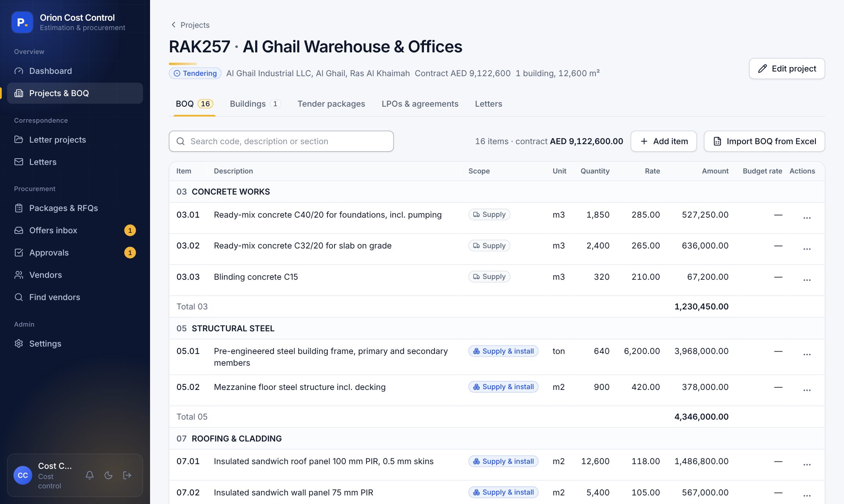Open actions menu for item 05.01
Viewport: 844px width, 504px height.
pos(807,354)
